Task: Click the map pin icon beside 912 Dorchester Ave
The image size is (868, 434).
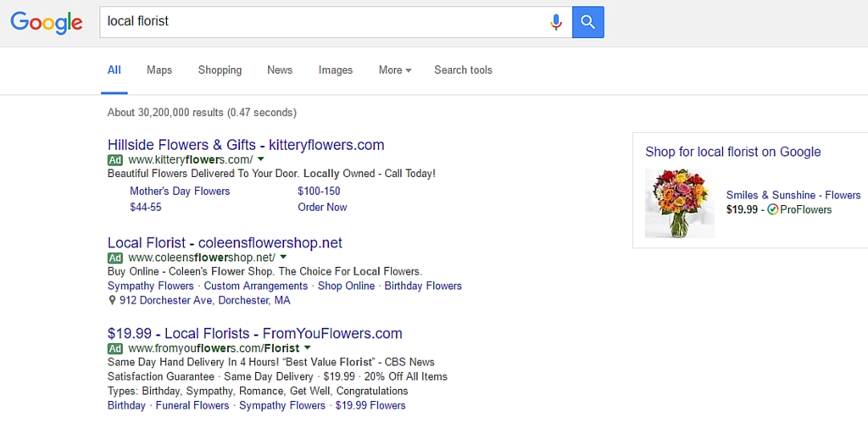Action: pos(112,301)
